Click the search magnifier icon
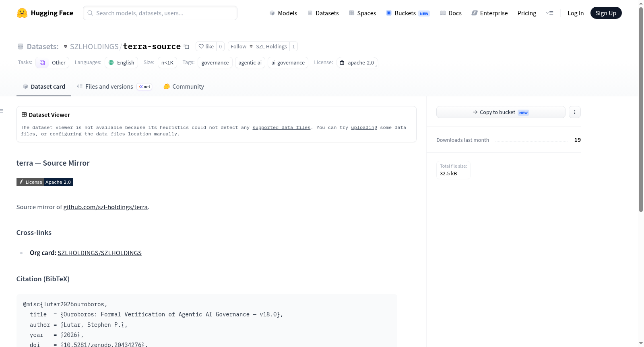The image size is (644, 347). [x=91, y=13]
